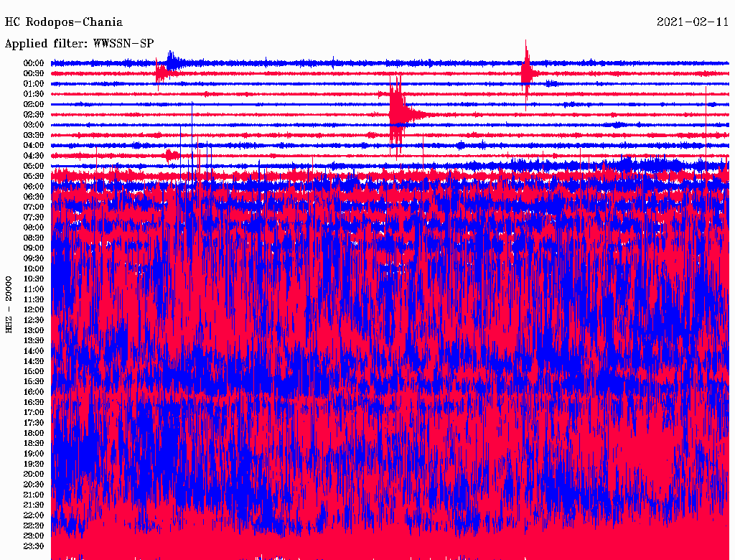Click the 06:30 time label
Screen dimensions: 735x560
coord(34,197)
